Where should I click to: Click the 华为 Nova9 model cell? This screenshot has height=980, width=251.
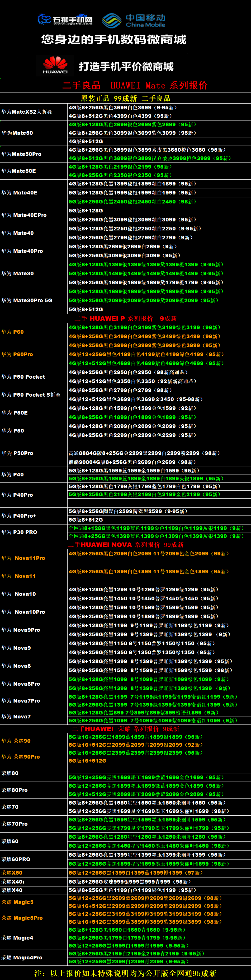34,648
